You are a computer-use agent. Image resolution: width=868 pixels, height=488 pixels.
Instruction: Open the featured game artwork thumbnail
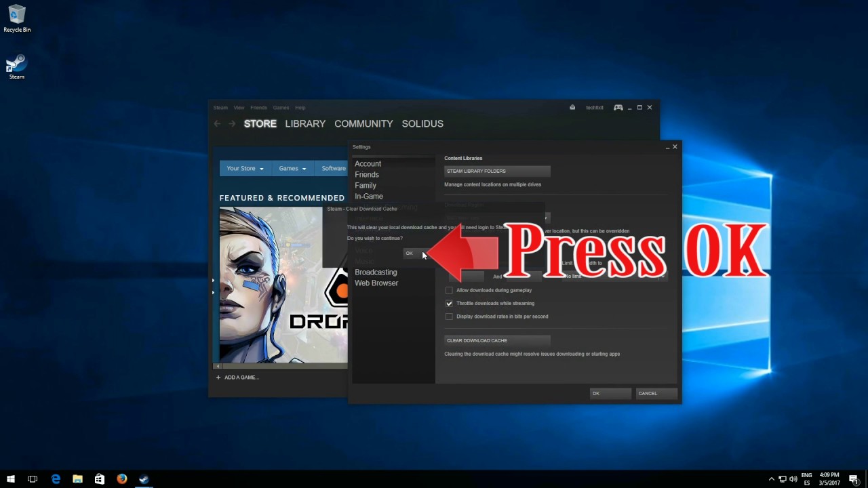(283, 285)
